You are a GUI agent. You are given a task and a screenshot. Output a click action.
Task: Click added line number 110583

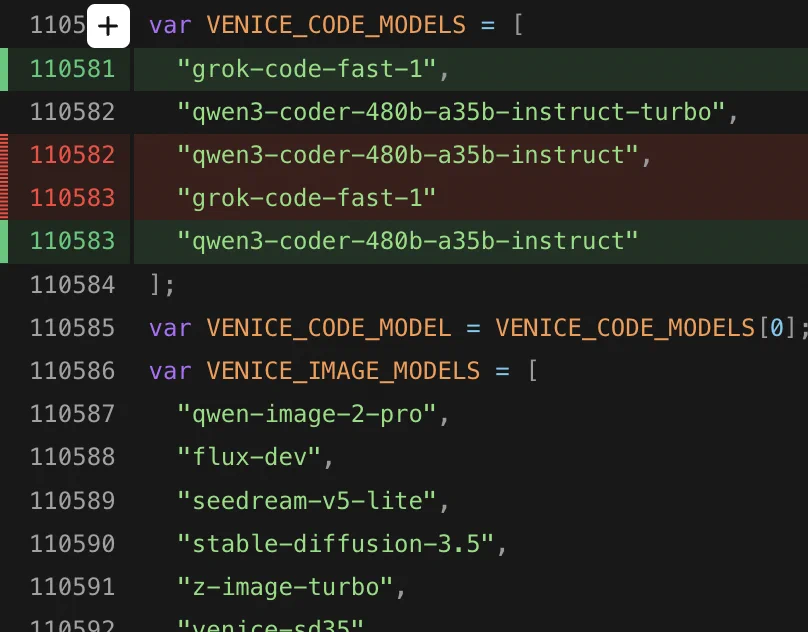pyautogui.click(x=72, y=241)
